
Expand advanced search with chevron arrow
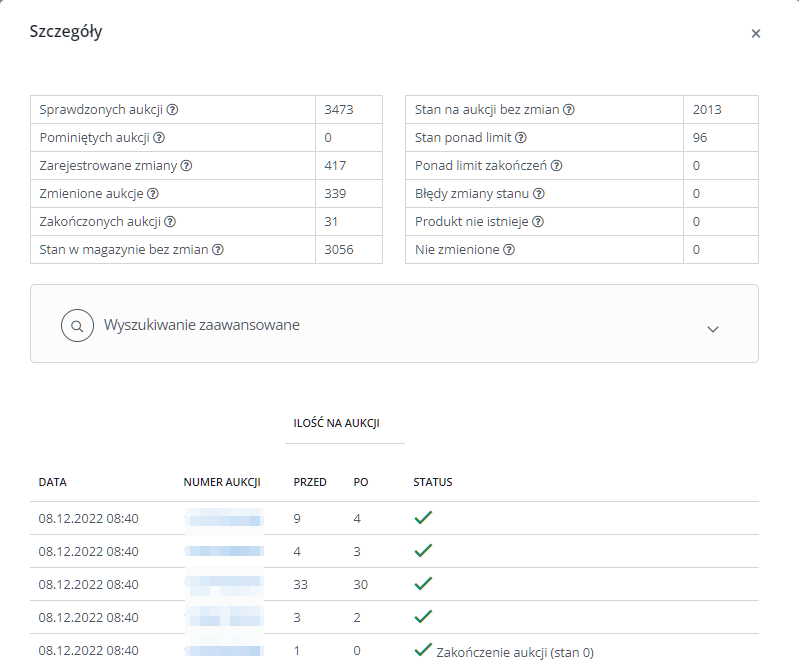(x=713, y=328)
